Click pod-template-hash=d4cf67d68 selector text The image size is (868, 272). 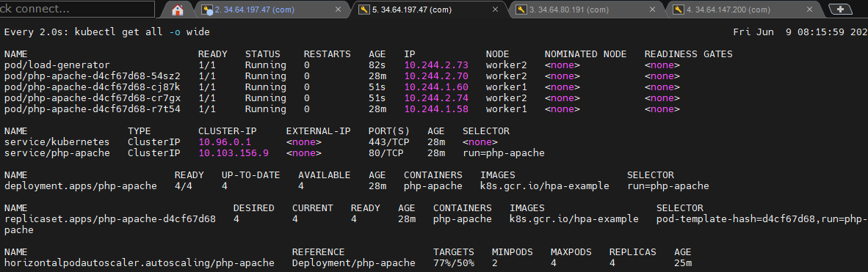[737, 219]
